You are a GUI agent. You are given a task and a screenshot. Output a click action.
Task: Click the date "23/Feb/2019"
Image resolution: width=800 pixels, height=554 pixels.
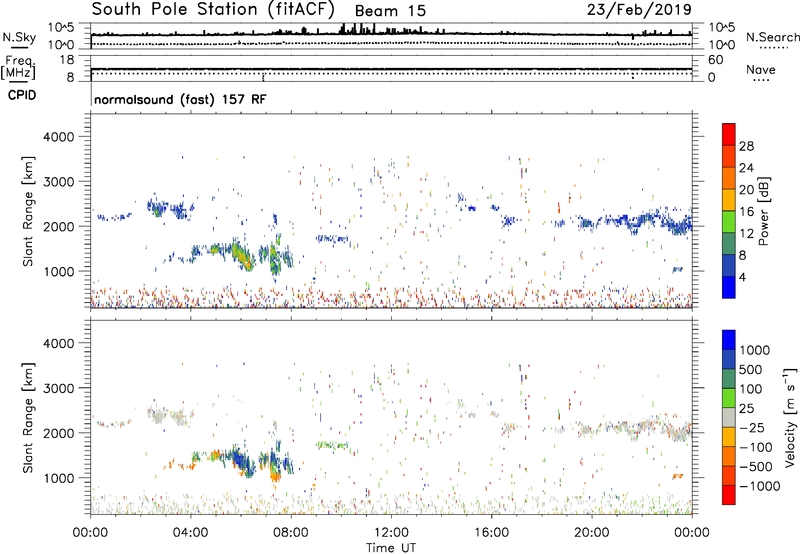[x=639, y=9]
